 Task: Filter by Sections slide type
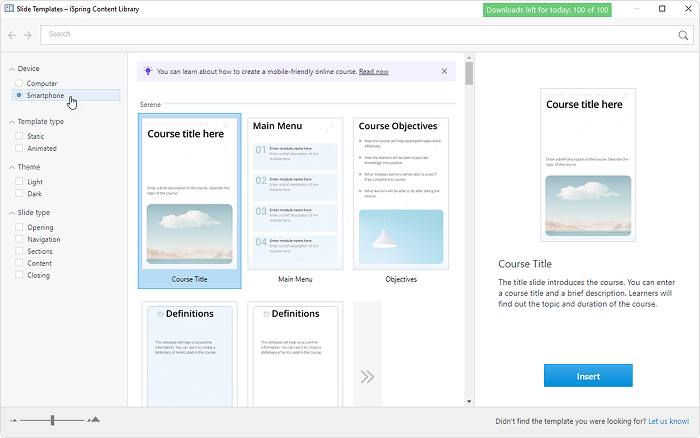click(19, 251)
